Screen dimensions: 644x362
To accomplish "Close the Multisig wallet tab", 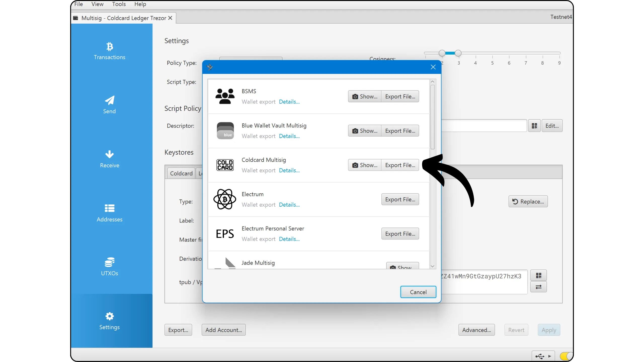I will [170, 18].
